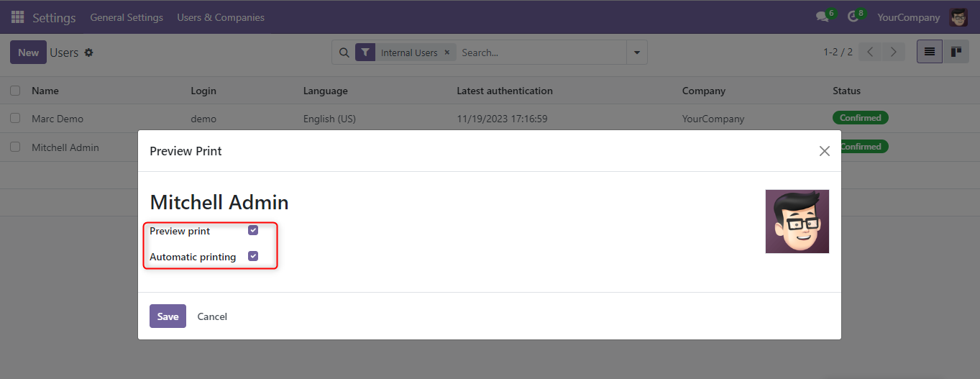Click Cancel in the dialog
The image size is (980, 379).
point(212,316)
